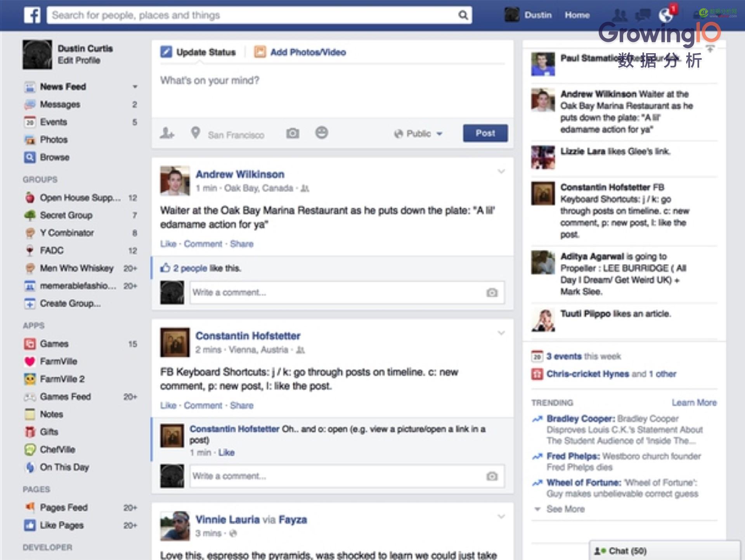745x560 pixels.
Task: Click the search magnifier icon
Action: (x=463, y=15)
